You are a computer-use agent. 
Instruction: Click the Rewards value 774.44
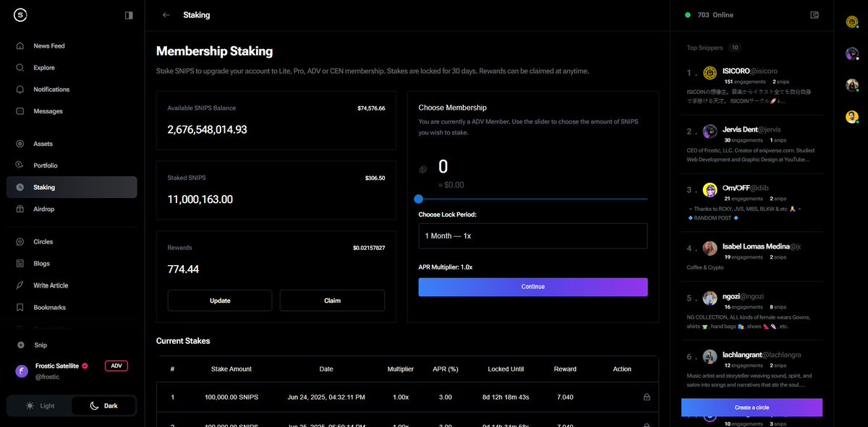click(x=183, y=269)
